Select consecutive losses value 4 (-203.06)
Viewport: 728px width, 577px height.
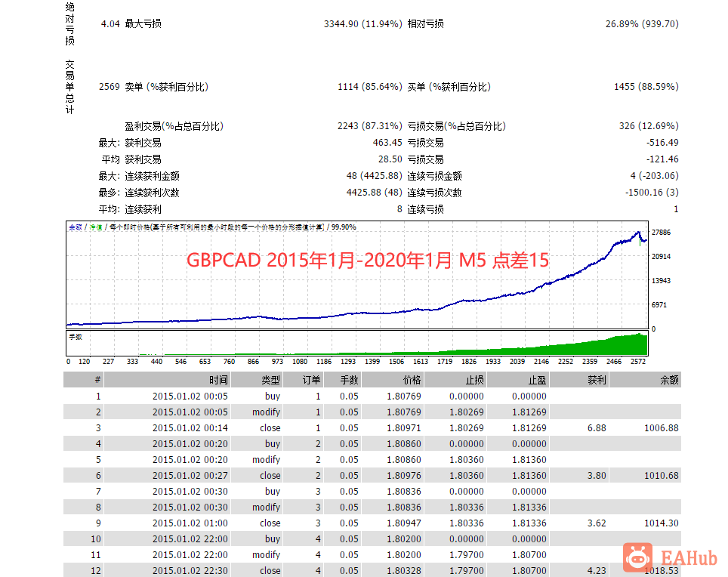tap(654, 176)
